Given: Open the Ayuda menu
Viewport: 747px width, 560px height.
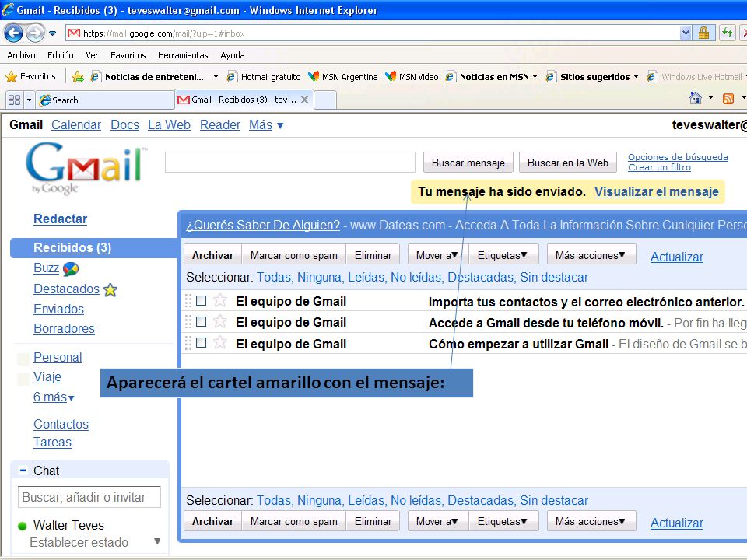Looking at the screenshot, I should (233, 55).
